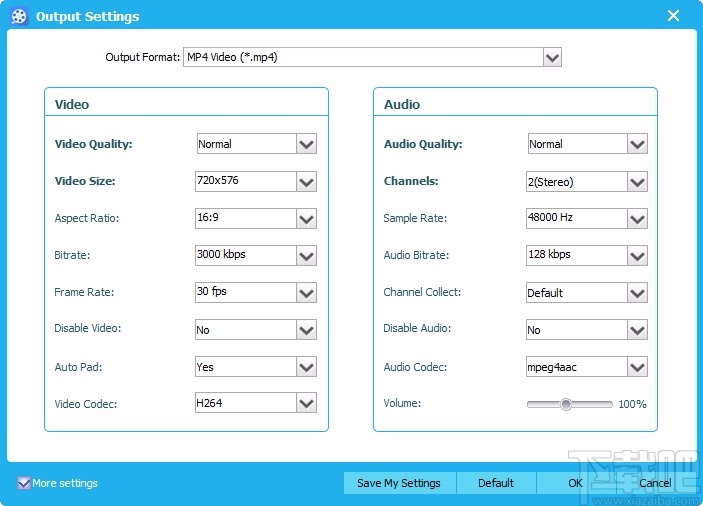Image resolution: width=703 pixels, height=506 pixels.
Task: Open the Audio Bitrate dropdown arrow
Action: [x=638, y=255]
